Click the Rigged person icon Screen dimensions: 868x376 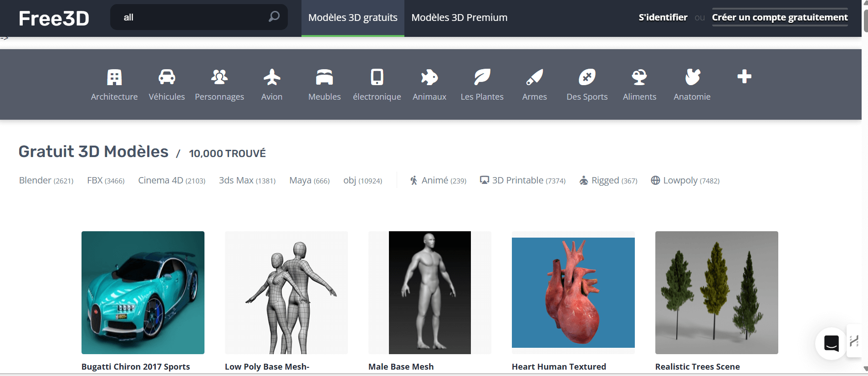point(584,181)
